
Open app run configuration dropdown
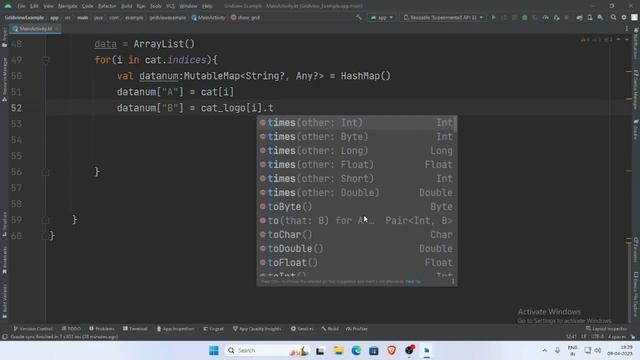point(382,18)
